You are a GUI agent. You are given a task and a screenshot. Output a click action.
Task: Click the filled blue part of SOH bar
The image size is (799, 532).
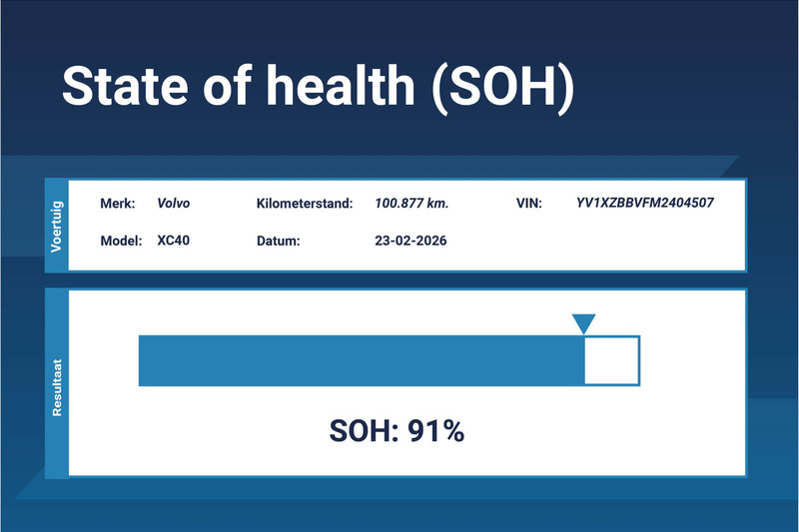pyautogui.click(x=360, y=360)
